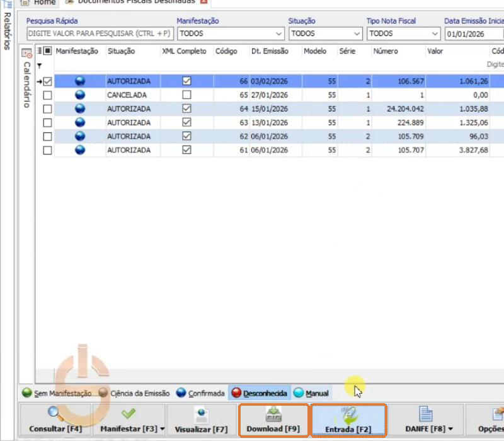Image resolution: width=504 pixels, height=441 pixels.
Task: Check the selection box for row código 65
Action: [x=47, y=95]
